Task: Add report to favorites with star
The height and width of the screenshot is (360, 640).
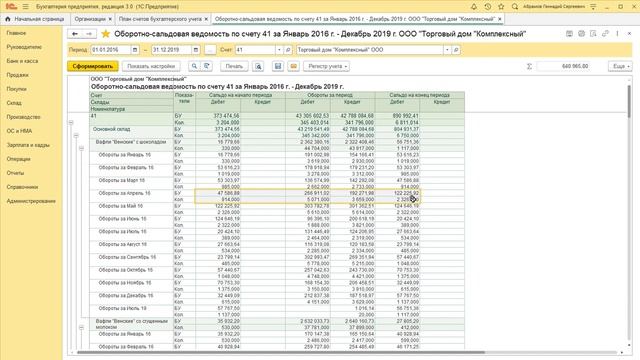Action: point(105,34)
